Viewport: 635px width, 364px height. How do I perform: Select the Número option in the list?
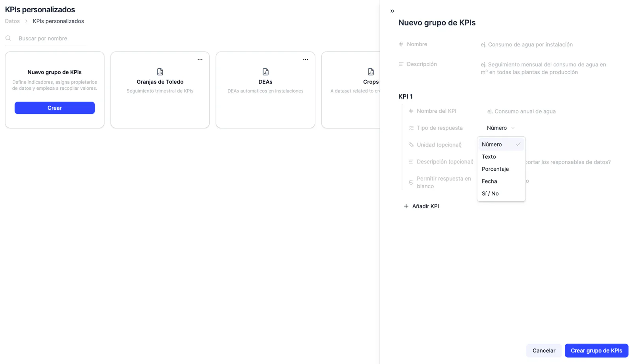501,144
